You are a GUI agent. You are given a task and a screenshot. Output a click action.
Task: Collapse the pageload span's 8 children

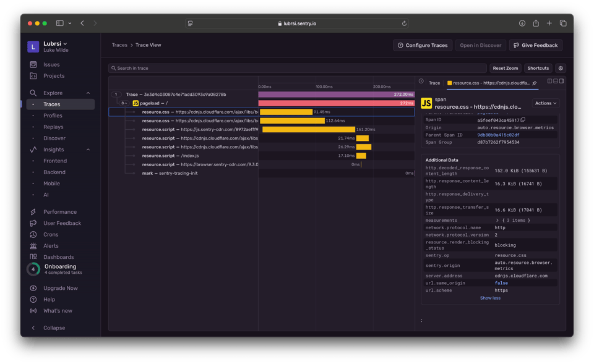(124, 103)
